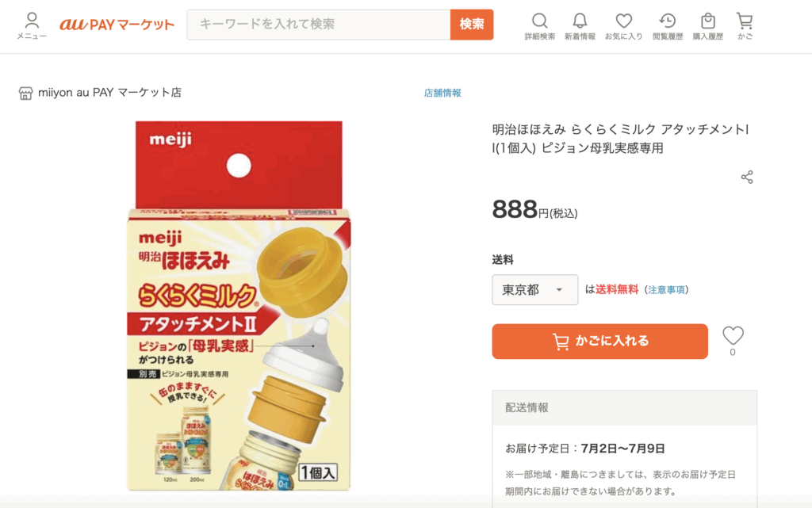Image resolution: width=812 pixels, height=508 pixels.
Task: Add item with かごに入れる button
Action: 599,342
